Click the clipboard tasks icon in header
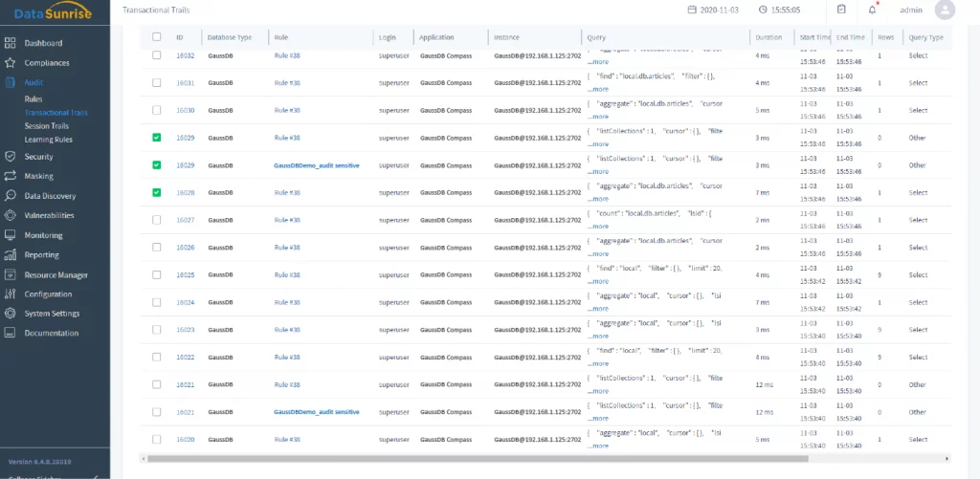This screenshot has height=479, width=980. [841, 10]
